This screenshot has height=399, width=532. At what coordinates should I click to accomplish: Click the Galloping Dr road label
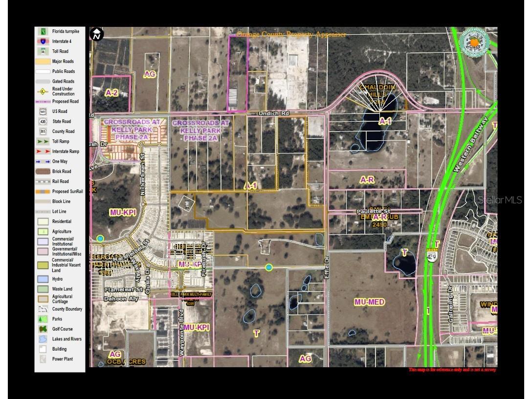(450, 304)
